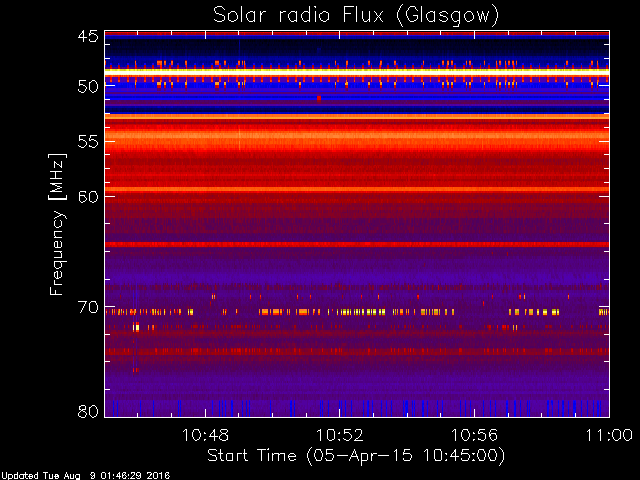Click the 11:00 time tick label
Viewport: 640px width, 480px height.
point(609,435)
